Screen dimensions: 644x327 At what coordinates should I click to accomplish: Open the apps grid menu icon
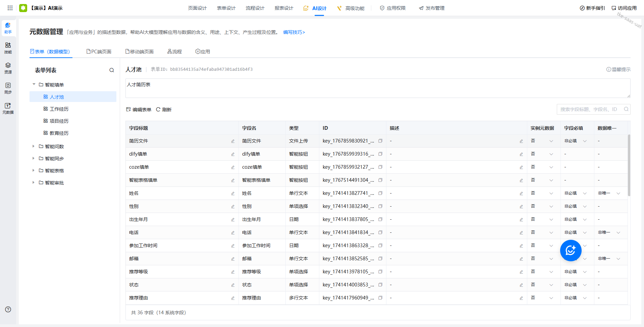(x=10, y=8)
